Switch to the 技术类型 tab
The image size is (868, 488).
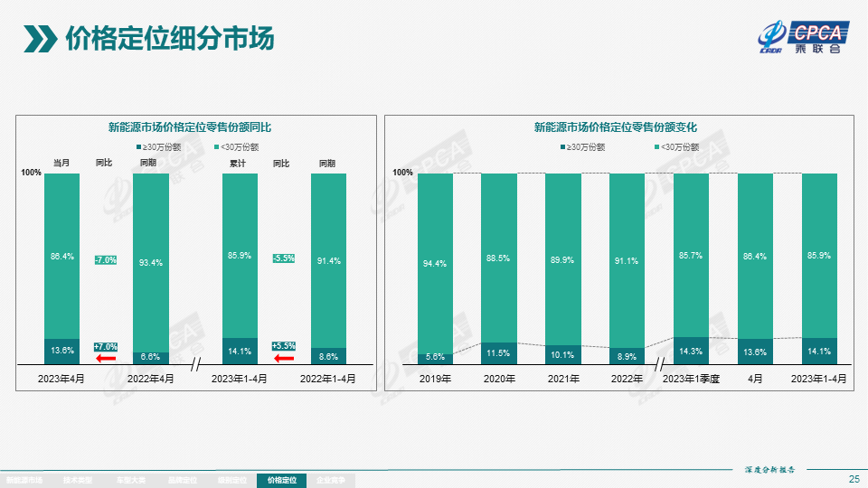[x=79, y=481]
